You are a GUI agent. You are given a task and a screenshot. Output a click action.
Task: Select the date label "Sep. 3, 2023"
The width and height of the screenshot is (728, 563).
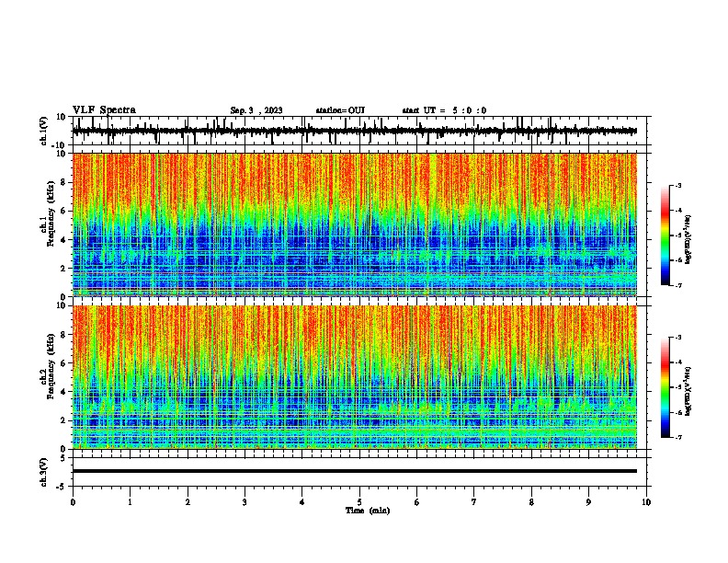point(256,110)
